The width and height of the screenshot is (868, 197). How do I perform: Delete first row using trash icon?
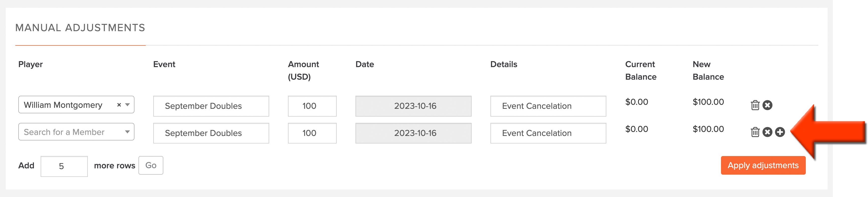[755, 105]
